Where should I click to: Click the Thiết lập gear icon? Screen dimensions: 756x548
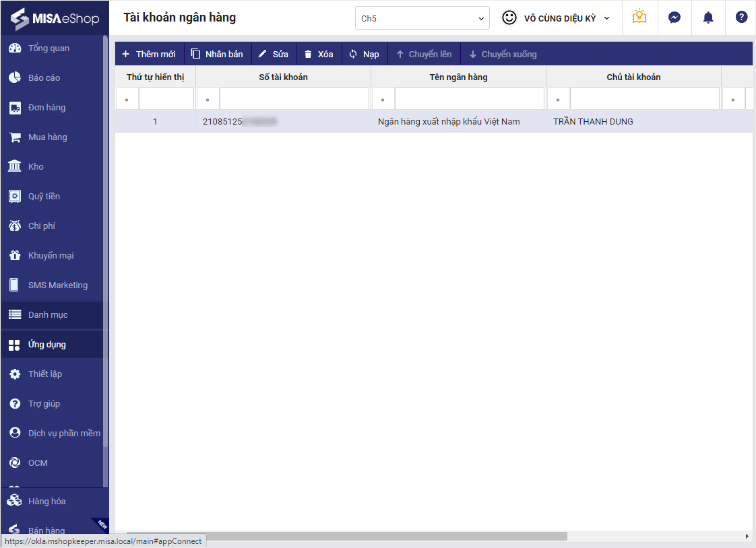coord(15,374)
